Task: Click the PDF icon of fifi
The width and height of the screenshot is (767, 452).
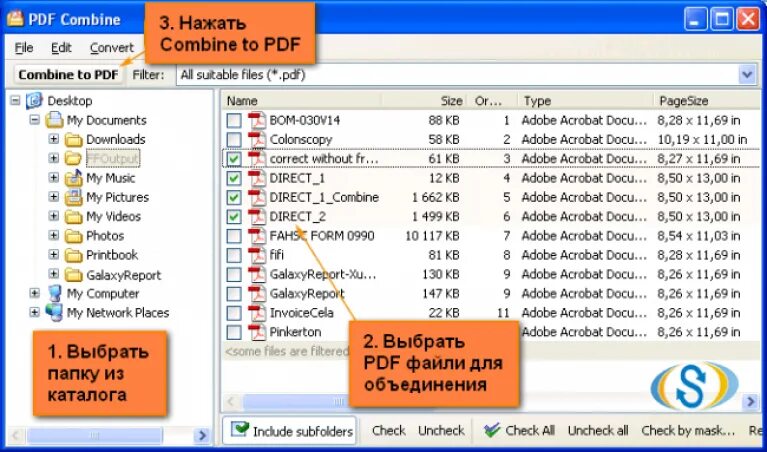Action: [256, 255]
